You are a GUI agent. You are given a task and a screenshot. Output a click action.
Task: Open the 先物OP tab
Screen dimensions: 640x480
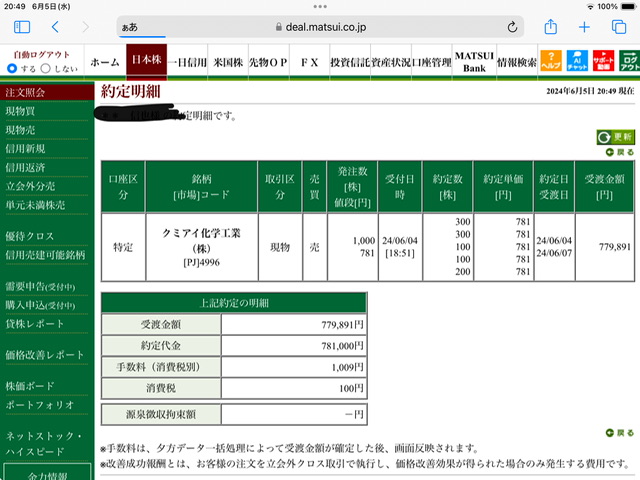[x=269, y=62]
